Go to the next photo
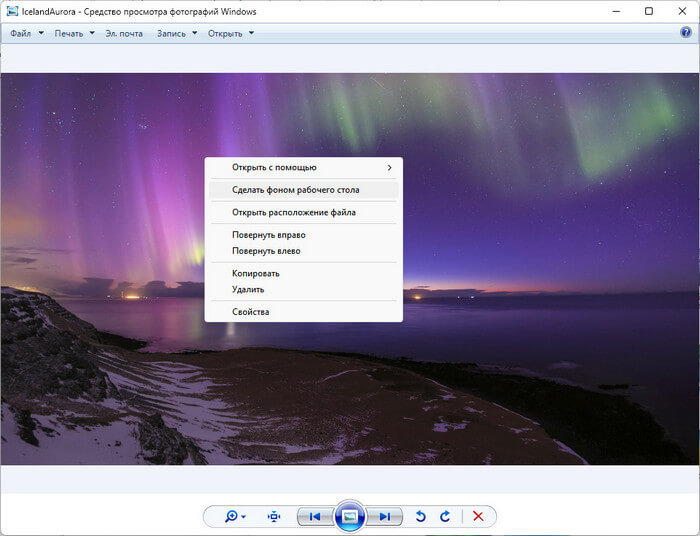The width and height of the screenshot is (700, 536). point(384,516)
